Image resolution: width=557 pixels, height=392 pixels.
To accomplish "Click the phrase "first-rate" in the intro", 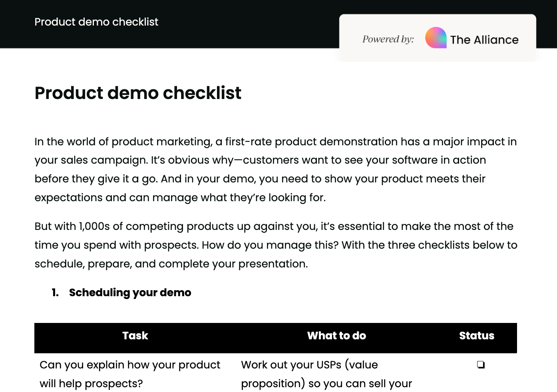I will [248, 142].
